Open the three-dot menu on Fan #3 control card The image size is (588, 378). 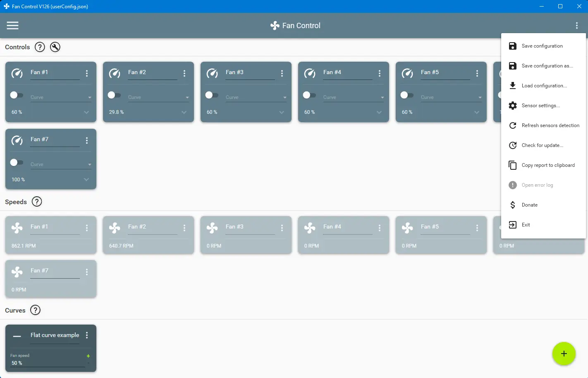(282, 73)
